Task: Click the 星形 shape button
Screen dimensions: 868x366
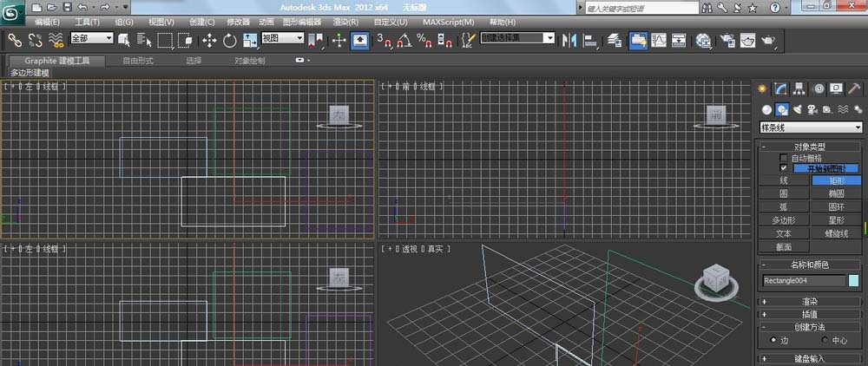Action: 836,220
